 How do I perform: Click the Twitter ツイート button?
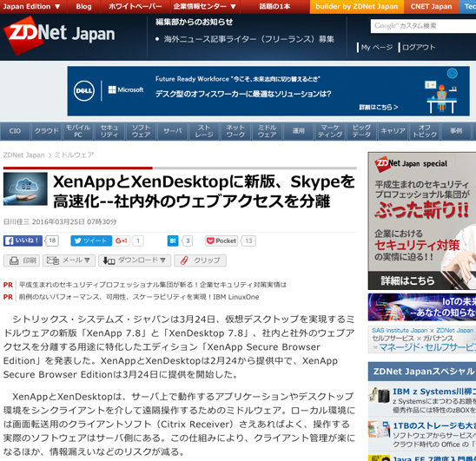[x=91, y=240]
